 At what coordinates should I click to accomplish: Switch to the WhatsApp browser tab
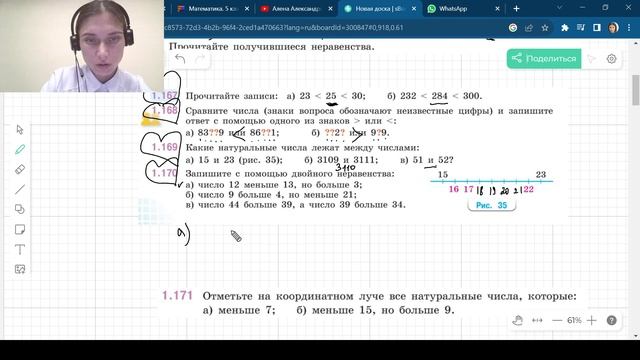[453, 9]
